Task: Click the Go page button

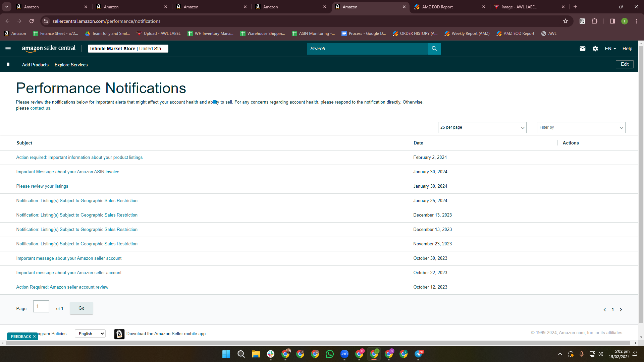Action: click(82, 308)
